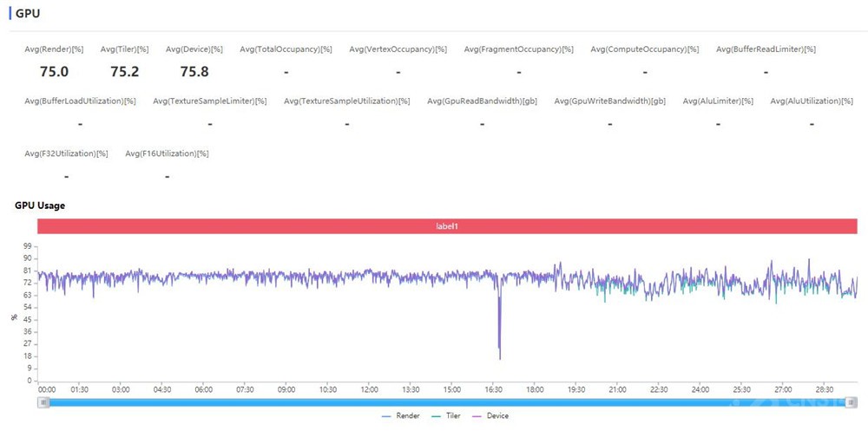
Task: Click the 00:00 time axis label
Action: pyautogui.click(x=47, y=389)
